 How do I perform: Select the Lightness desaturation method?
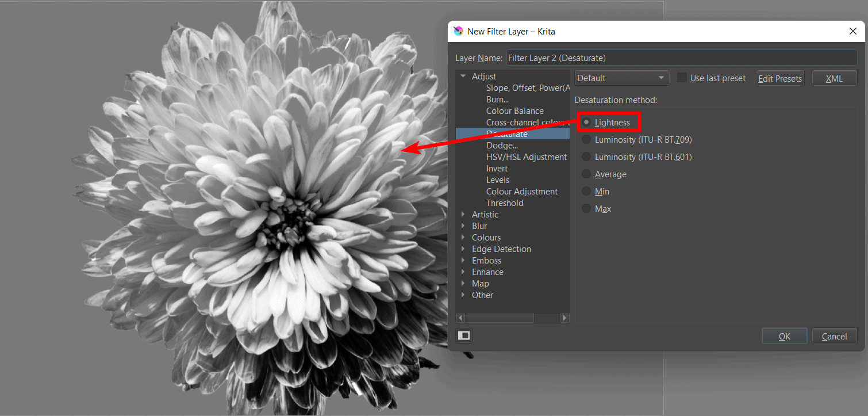(586, 122)
